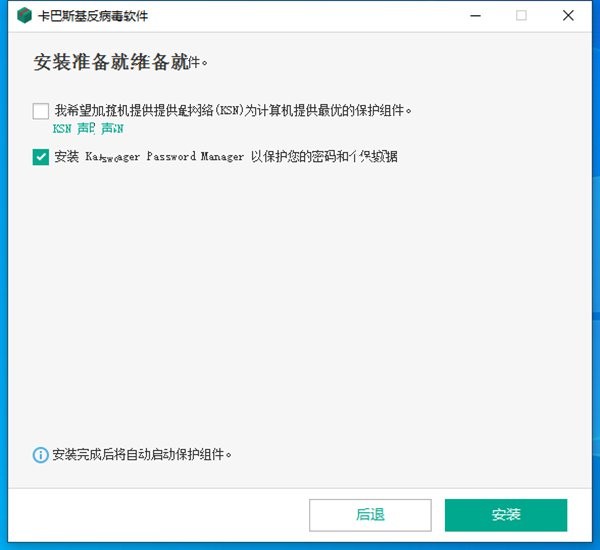Click the Kaspersky logo in title bar

(x=24, y=16)
